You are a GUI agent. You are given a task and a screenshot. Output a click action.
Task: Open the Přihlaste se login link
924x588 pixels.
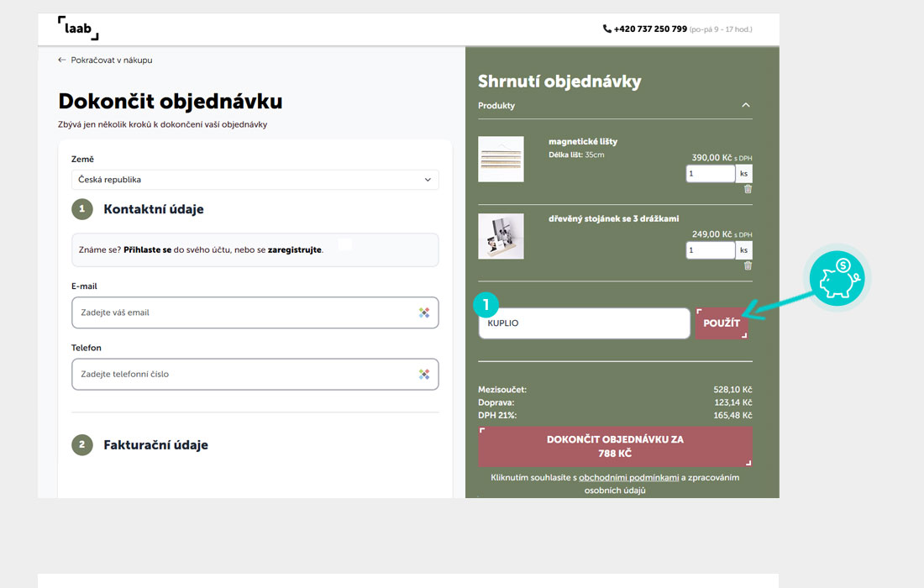point(147,249)
